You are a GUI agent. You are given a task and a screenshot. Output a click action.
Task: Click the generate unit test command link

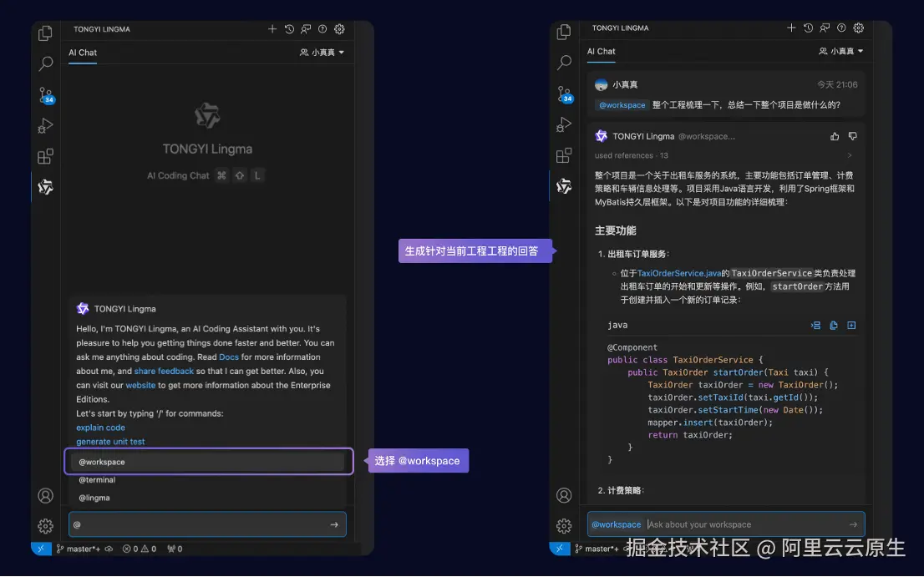click(110, 442)
